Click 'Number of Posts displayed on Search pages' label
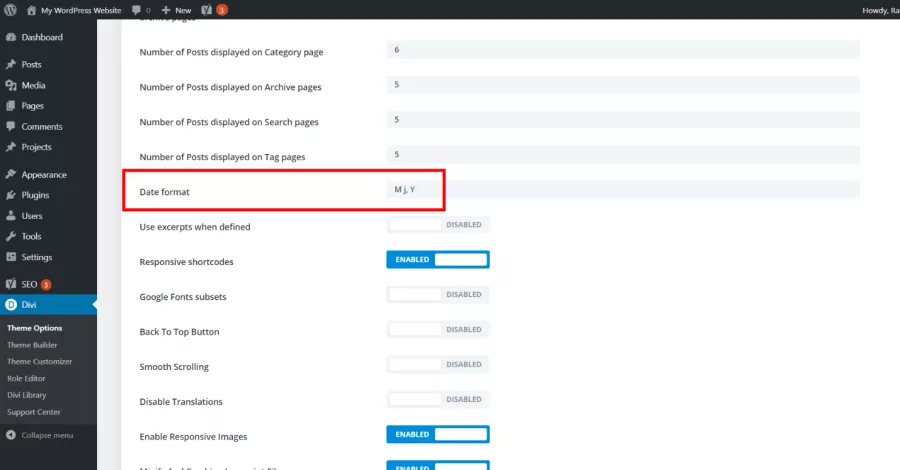900x470 pixels. 229,122
